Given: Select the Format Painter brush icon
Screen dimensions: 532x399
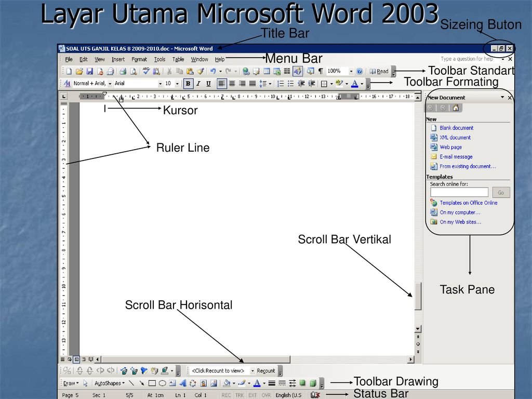Looking at the screenshot, I should coord(200,71).
